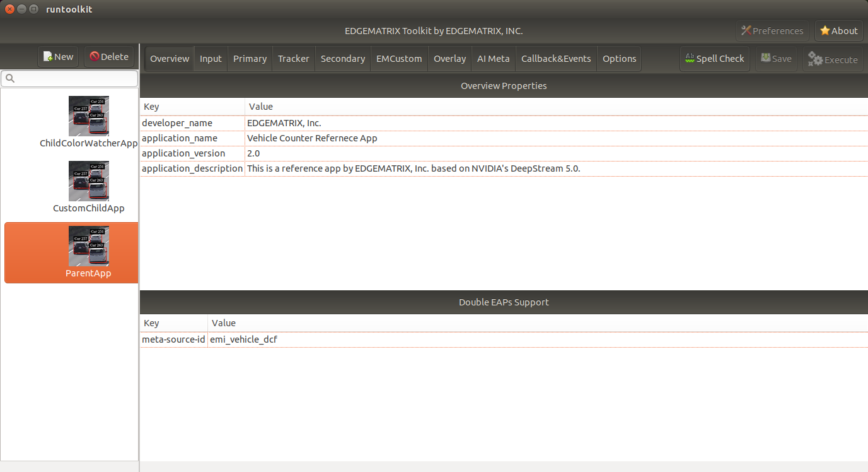
Task: Open the About dialog
Action: pyautogui.click(x=839, y=31)
